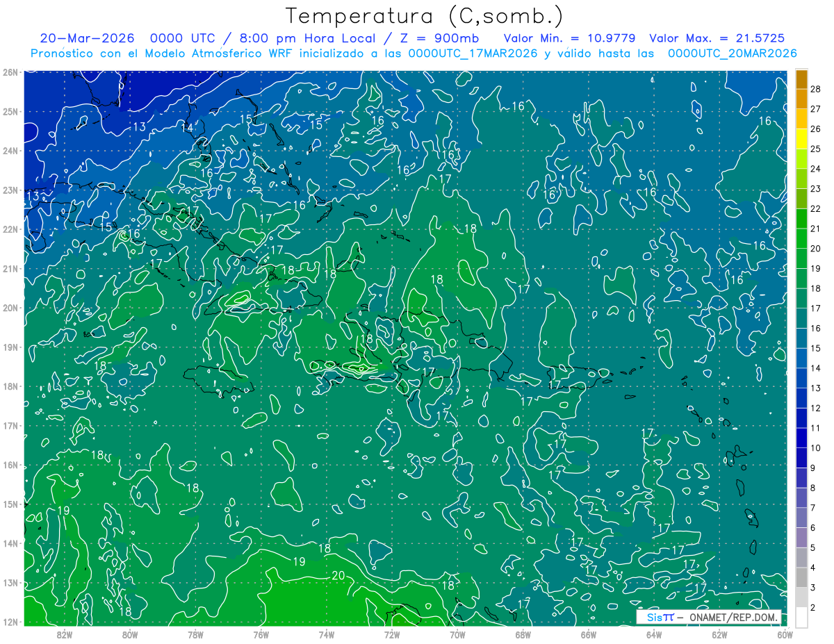Click the 66W longitude axis label
This screenshot has height=644, width=834.
tap(589, 634)
